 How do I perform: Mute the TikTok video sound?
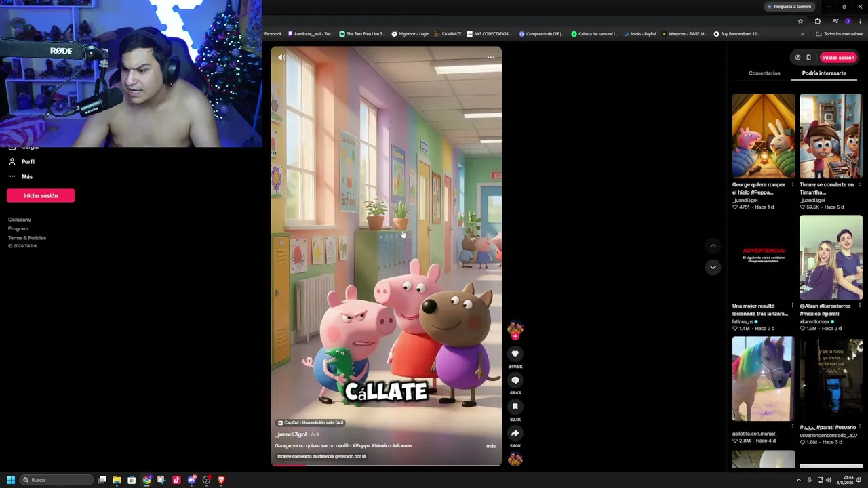tap(281, 58)
